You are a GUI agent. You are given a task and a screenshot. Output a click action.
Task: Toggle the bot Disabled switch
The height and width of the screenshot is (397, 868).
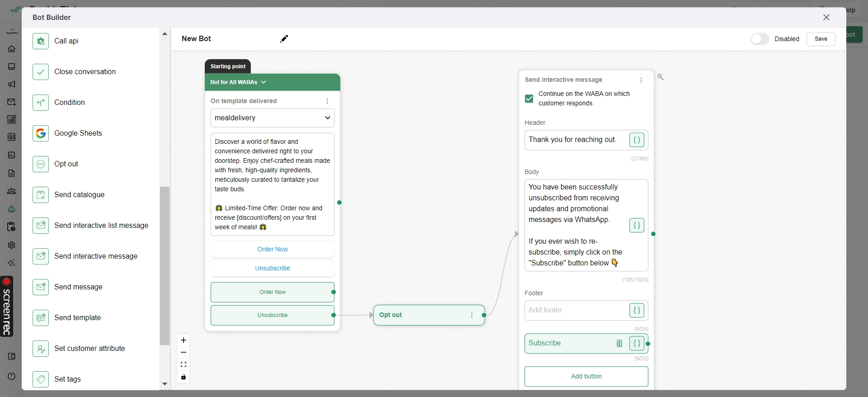(x=759, y=39)
